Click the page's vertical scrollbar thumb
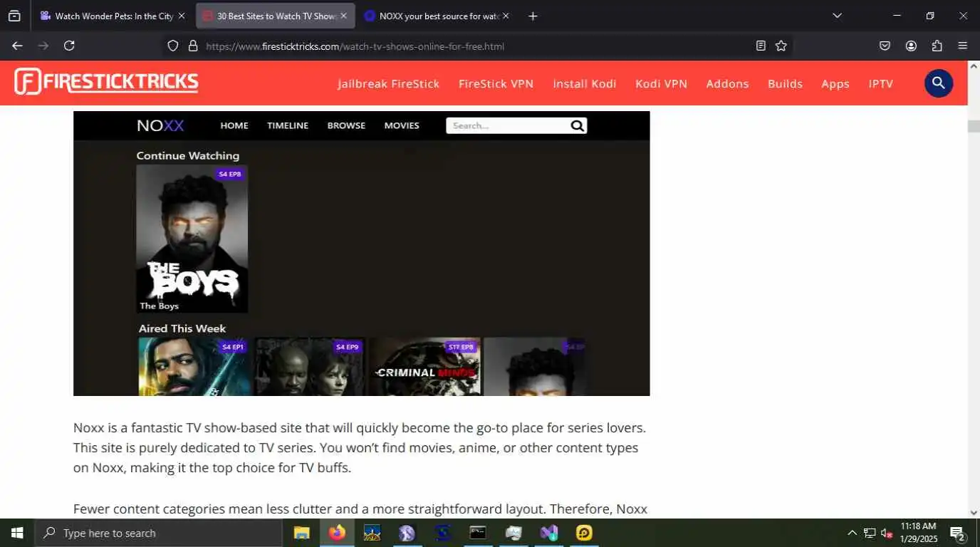This screenshot has width=980, height=547. (x=974, y=126)
